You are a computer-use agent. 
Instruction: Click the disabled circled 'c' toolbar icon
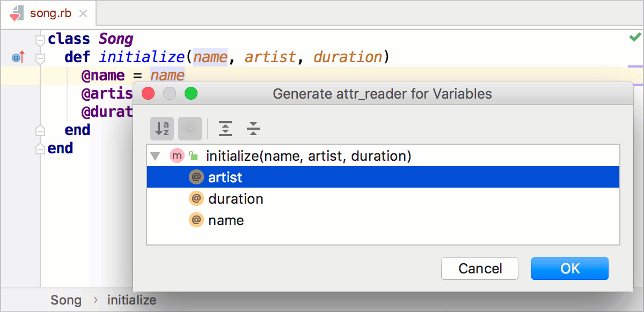(189, 129)
